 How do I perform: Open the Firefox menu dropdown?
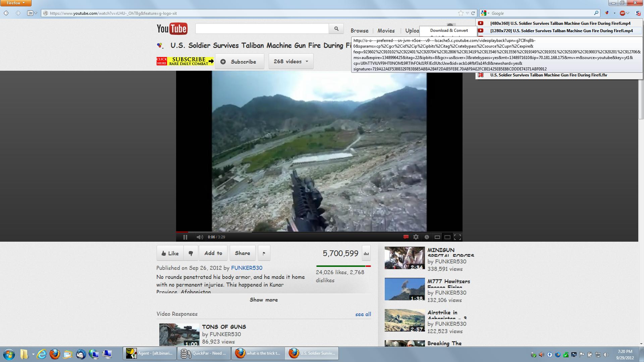tap(16, 3)
